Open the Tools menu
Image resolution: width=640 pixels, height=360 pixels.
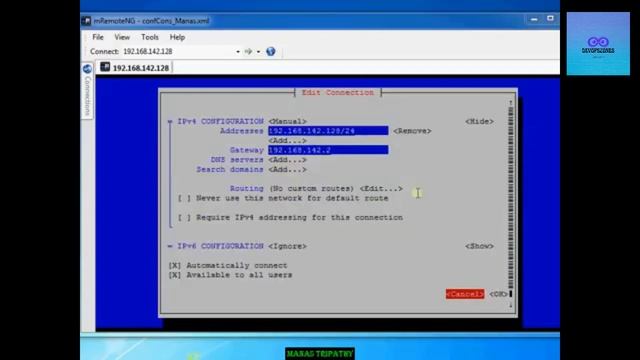pyautogui.click(x=150, y=37)
